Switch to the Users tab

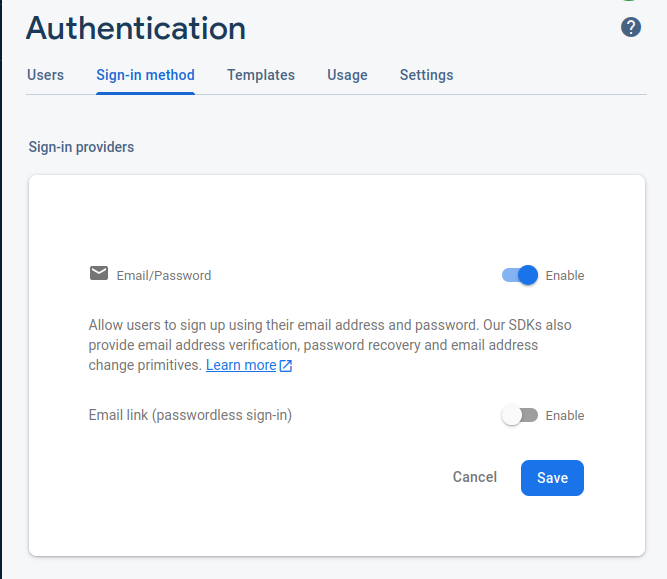[x=46, y=75]
